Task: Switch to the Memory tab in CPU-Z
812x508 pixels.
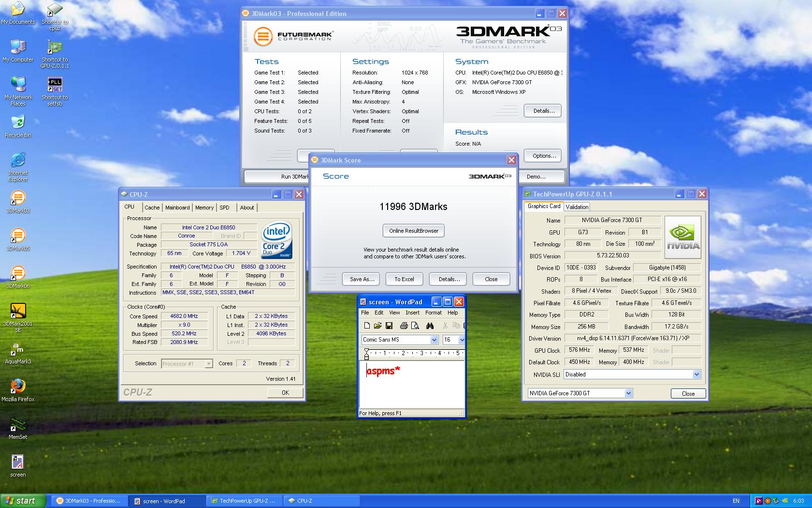Action: pos(204,208)
